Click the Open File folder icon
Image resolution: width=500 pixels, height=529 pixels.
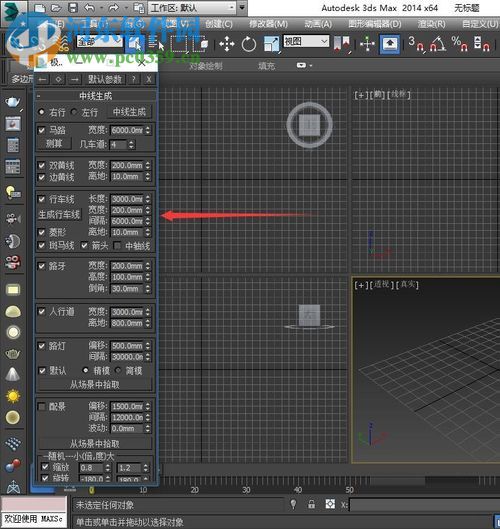56,8
